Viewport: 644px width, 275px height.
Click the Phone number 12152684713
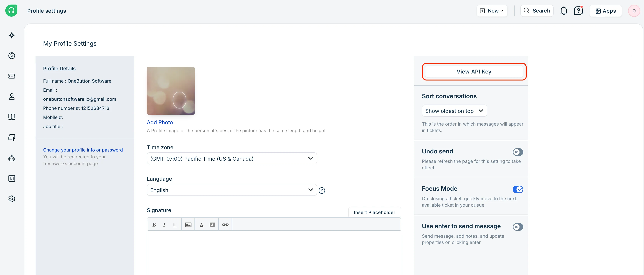point(95,108)
